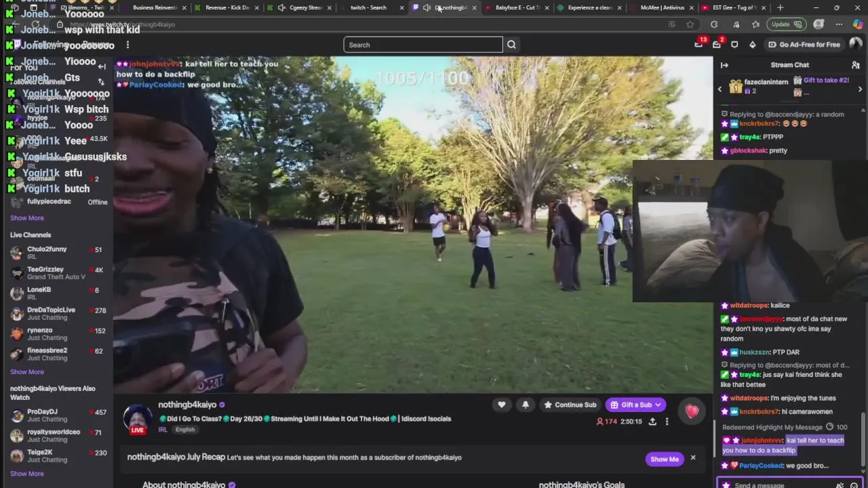
Task: Click the bits diamond icon
Action: (752, 45)
